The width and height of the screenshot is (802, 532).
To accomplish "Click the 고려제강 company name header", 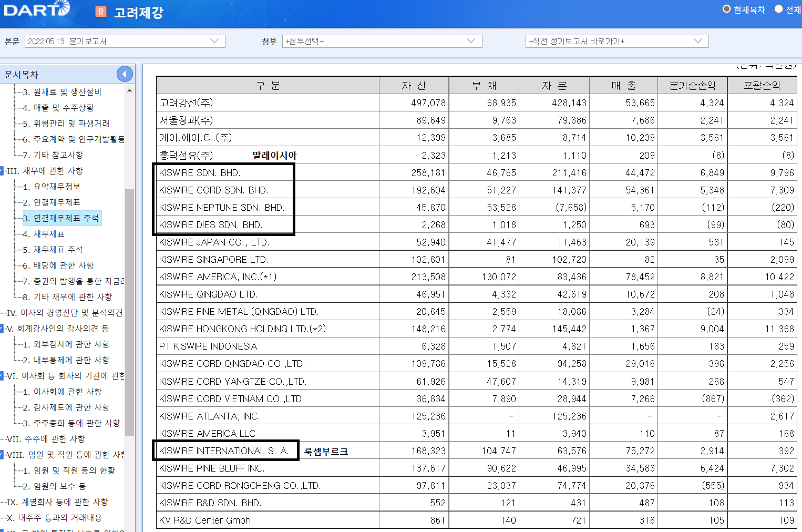I will (139, 12).
